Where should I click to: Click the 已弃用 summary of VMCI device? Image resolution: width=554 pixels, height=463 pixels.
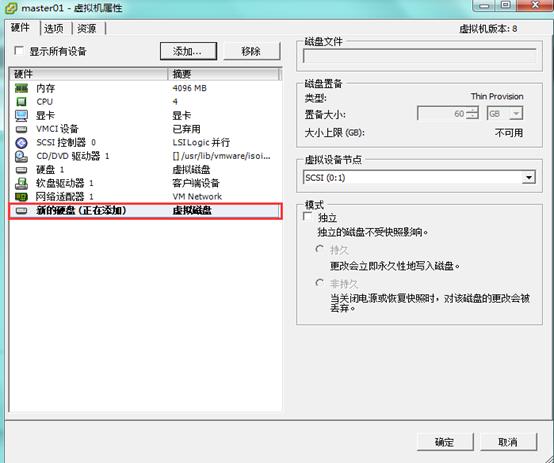pos(186,129)
